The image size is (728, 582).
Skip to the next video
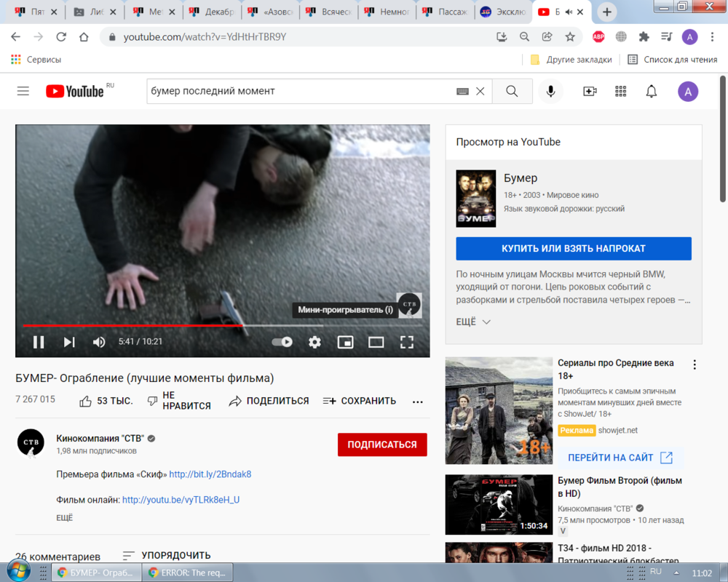(x=69, y=342)
